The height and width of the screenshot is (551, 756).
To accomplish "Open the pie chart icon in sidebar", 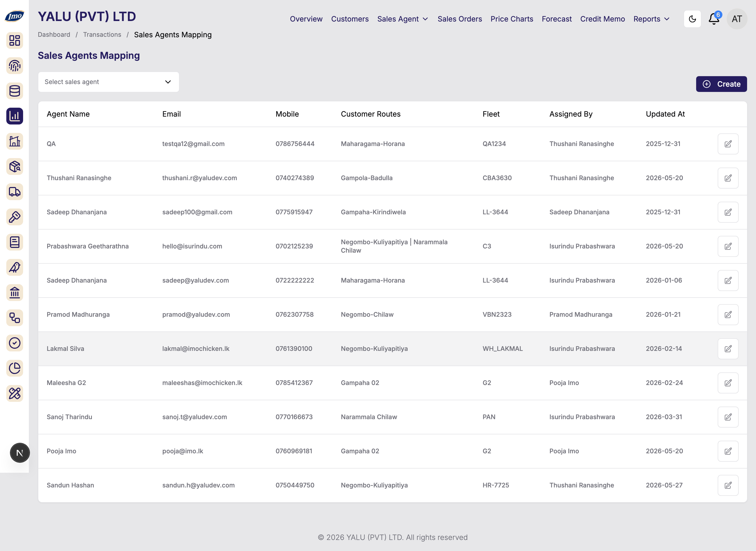I will pyautogui.click(x=15, y=368).
